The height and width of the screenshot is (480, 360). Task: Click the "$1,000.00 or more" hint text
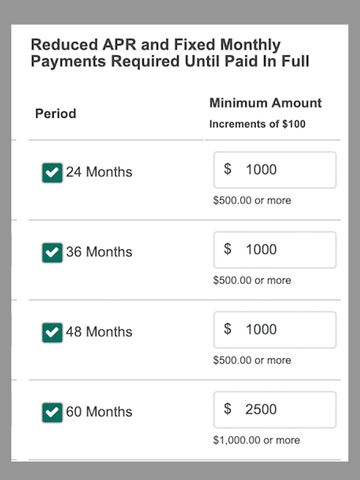257,440
